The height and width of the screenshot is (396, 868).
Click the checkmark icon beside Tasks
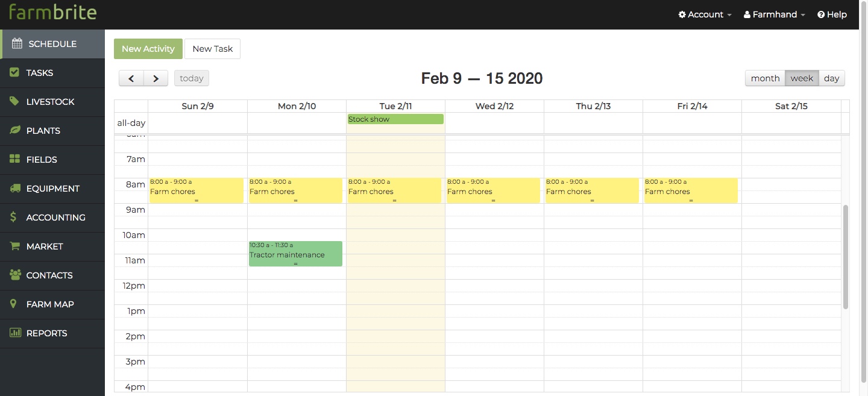[14, 73]
